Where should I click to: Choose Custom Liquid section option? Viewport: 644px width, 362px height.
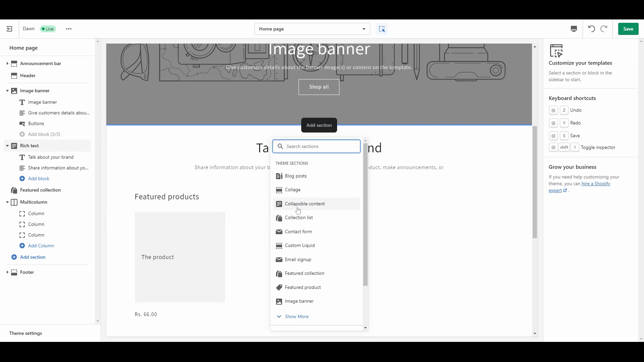pyautogui.click(x=300, y=246)
